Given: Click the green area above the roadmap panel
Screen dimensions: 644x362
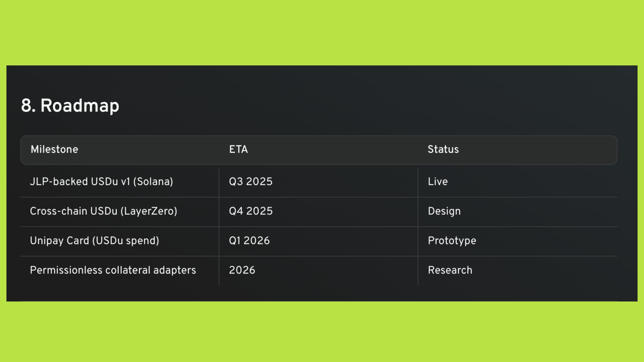Looking at the screenshot, I should 322,32.
